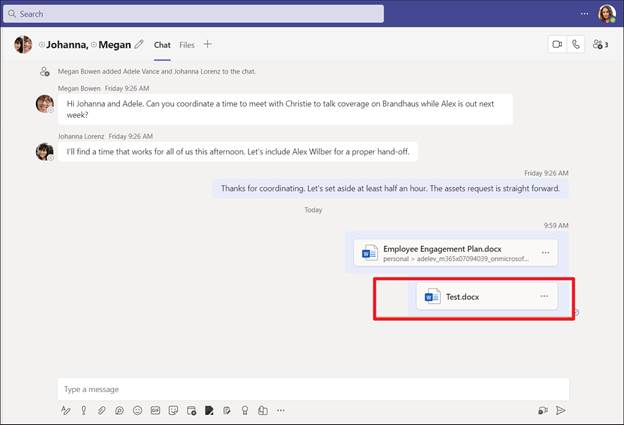Open the sticker picker
The width and height of the screenshot is (624, 425).
pos(173,410)
